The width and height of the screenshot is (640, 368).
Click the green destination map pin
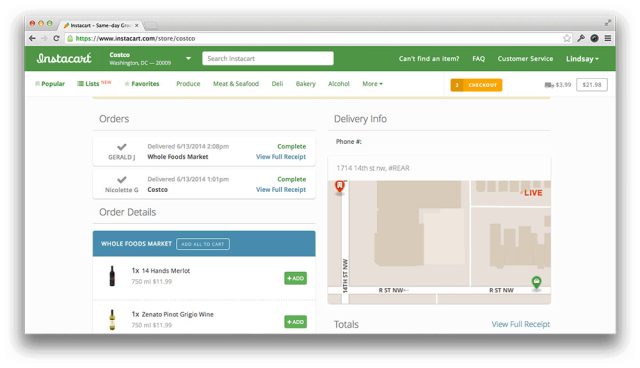[536, 282]
